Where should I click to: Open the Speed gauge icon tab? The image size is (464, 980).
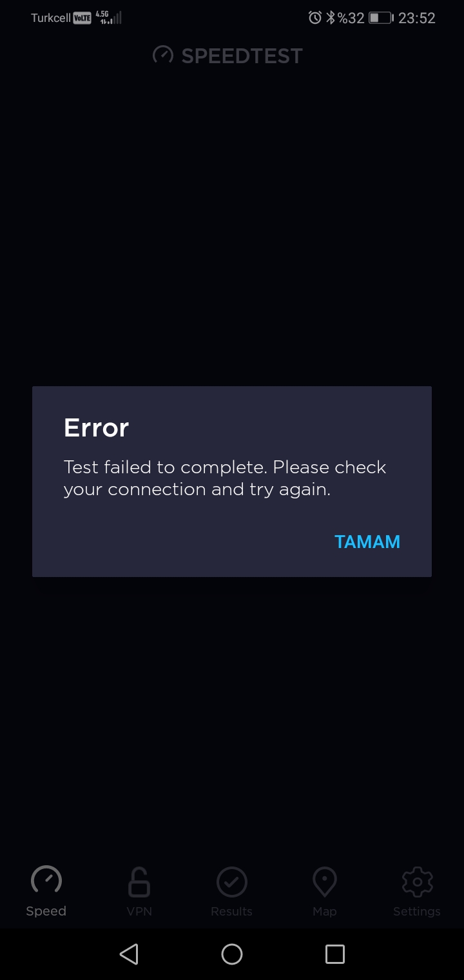(x=46, y=881)
